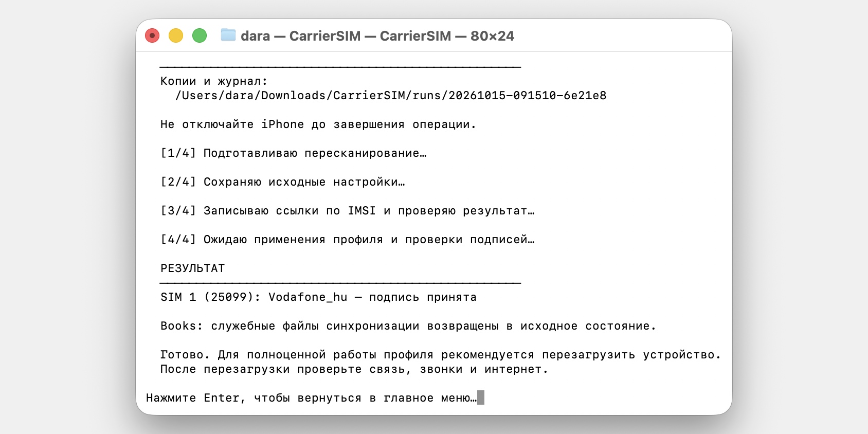Click the prompt "Нажмите Enter, чтобы вернуться в главное меню…"

[x=312, y=398]
